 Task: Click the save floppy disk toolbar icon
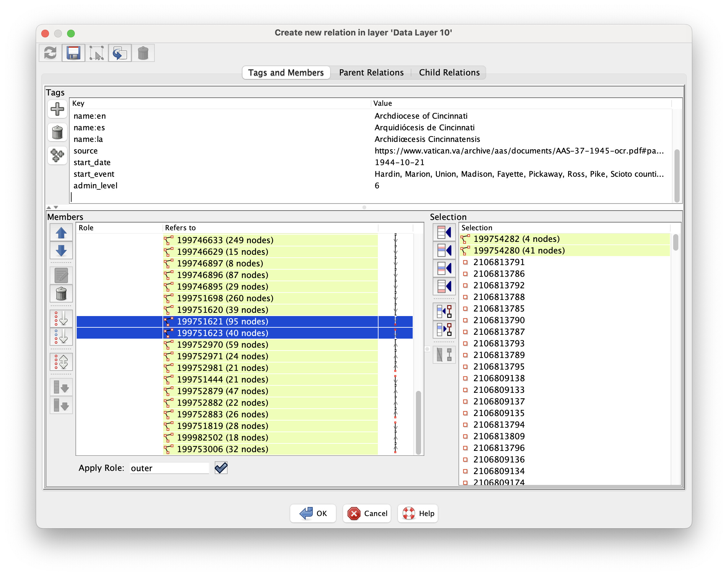[x=73, y=53]
